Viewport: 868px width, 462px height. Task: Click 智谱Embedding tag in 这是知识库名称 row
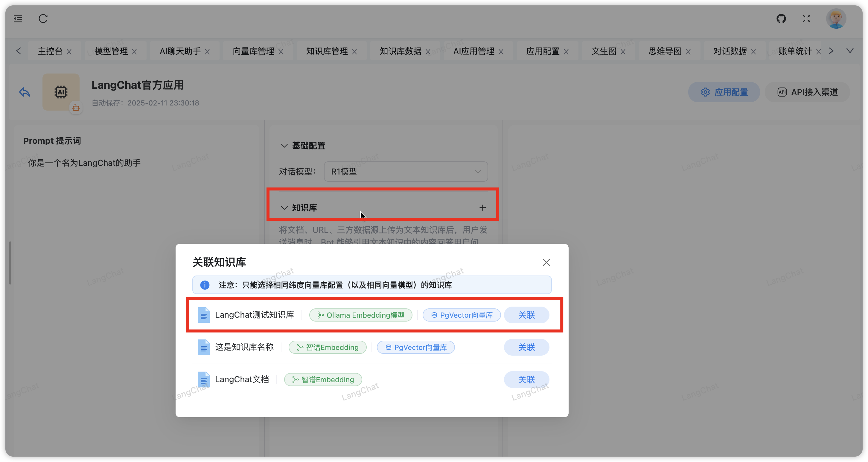click(x=328, y=347)
